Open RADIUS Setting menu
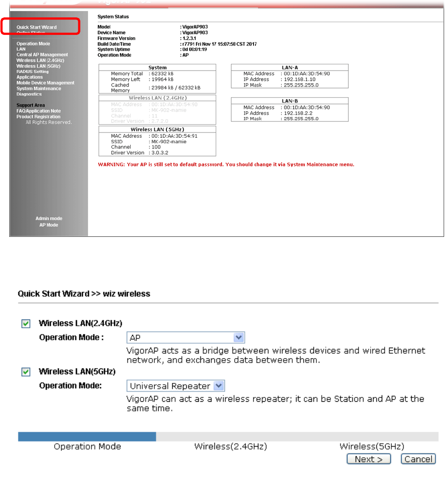The image size is (448, 481). (32, 72)
